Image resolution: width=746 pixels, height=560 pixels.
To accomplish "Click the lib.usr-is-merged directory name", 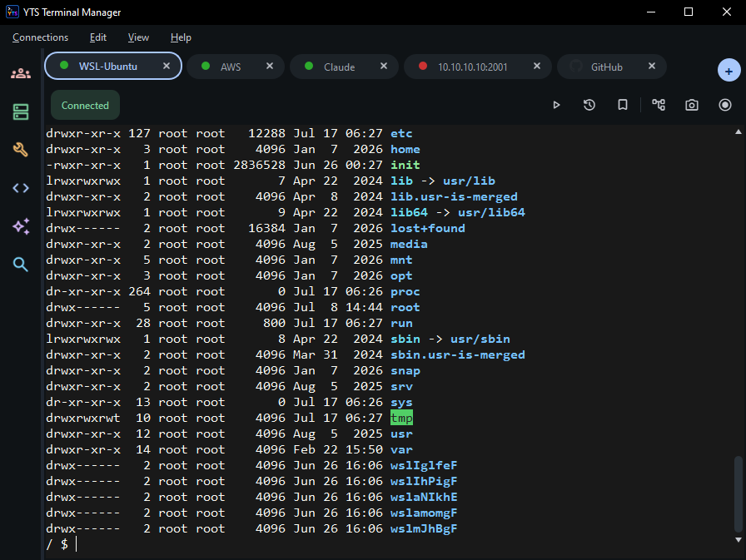I will click(454, 197).
